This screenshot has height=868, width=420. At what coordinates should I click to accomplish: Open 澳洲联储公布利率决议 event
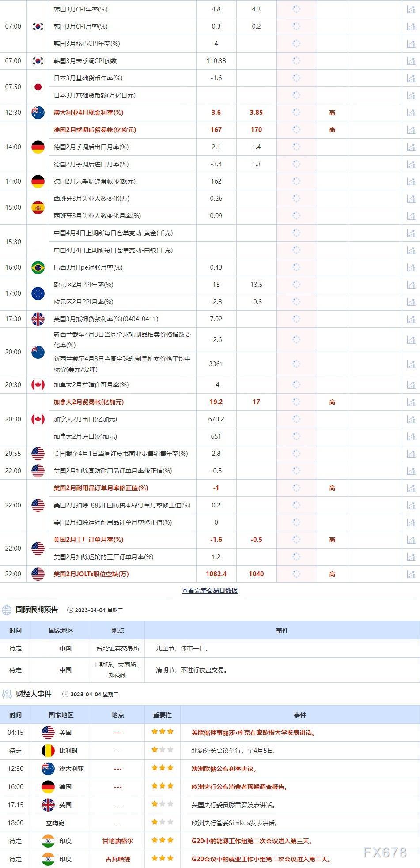(x=224, y=769)
